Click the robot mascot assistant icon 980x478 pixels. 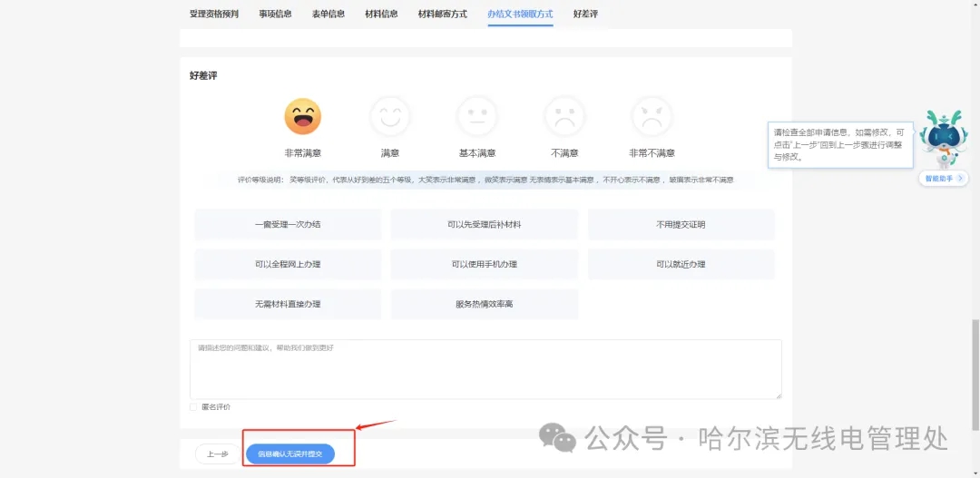point(942,138)
